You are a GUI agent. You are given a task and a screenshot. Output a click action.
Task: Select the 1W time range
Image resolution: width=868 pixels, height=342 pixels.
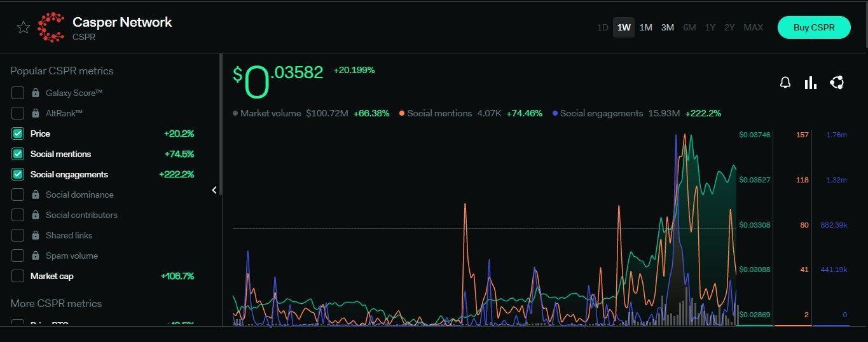click(x=624, y=27)
